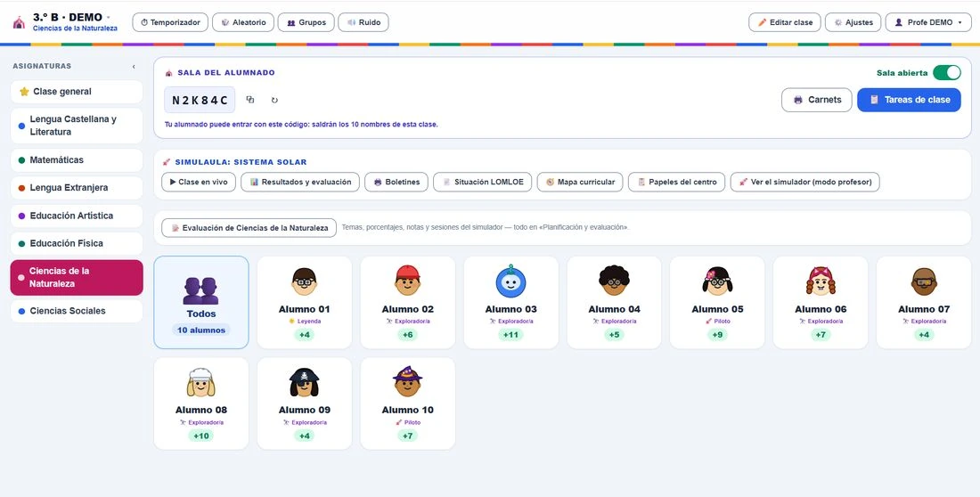Click the Alumno 01 glasses avatar
Viewport: 980px width, 497px height.
tap(305, 282)
